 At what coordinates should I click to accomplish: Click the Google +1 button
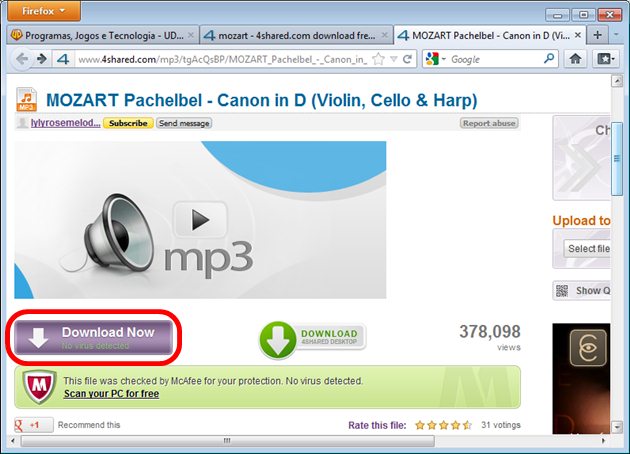34,425
